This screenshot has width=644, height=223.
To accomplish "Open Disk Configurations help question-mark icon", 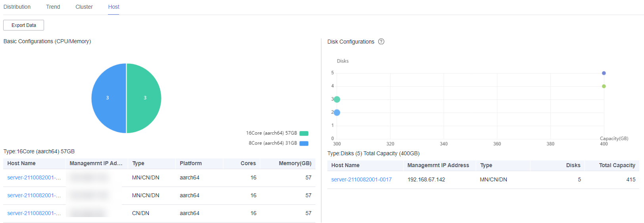I will pyautogui.click(x=381, y=42).
